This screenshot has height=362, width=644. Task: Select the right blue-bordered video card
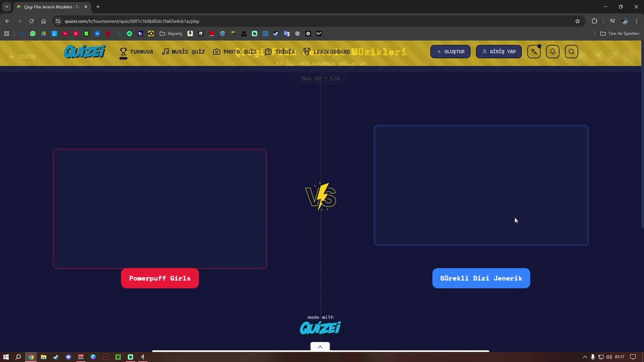pyautogui.click(x=481, y=186)
